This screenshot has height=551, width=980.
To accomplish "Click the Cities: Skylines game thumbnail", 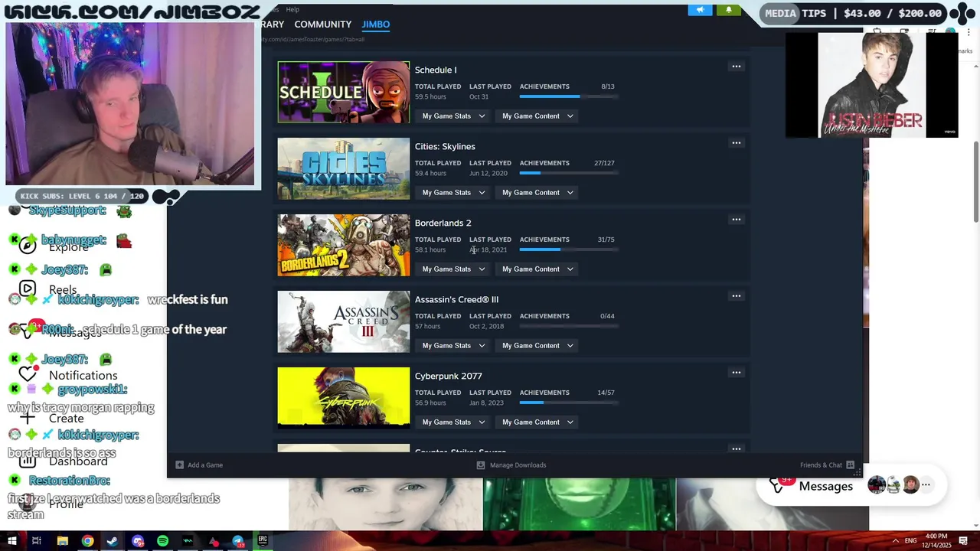I will click(x=344, y=168).
